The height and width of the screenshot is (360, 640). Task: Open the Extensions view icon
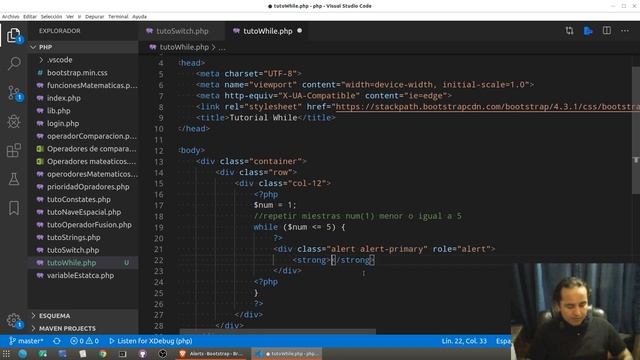click(x=14, y=150)
